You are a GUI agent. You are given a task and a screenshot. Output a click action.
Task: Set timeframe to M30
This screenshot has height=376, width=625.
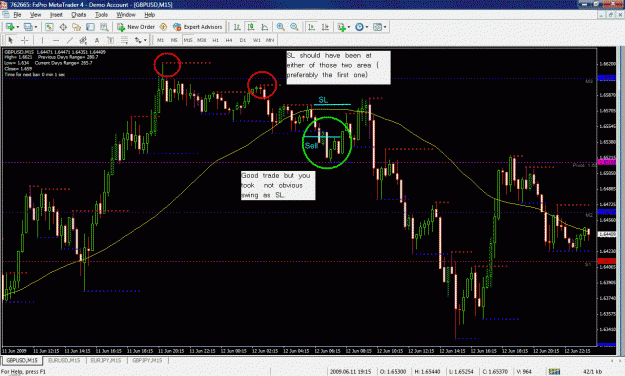point(202,40)
